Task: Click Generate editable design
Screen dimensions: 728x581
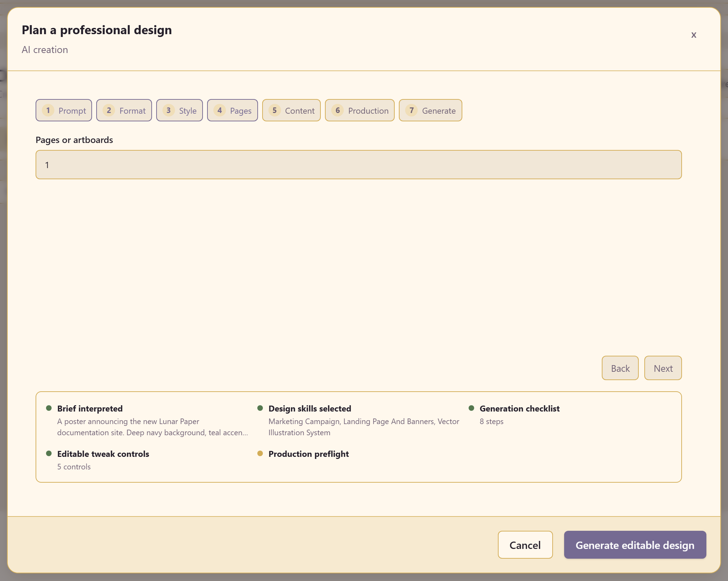Action: click(x=635, y=545)
